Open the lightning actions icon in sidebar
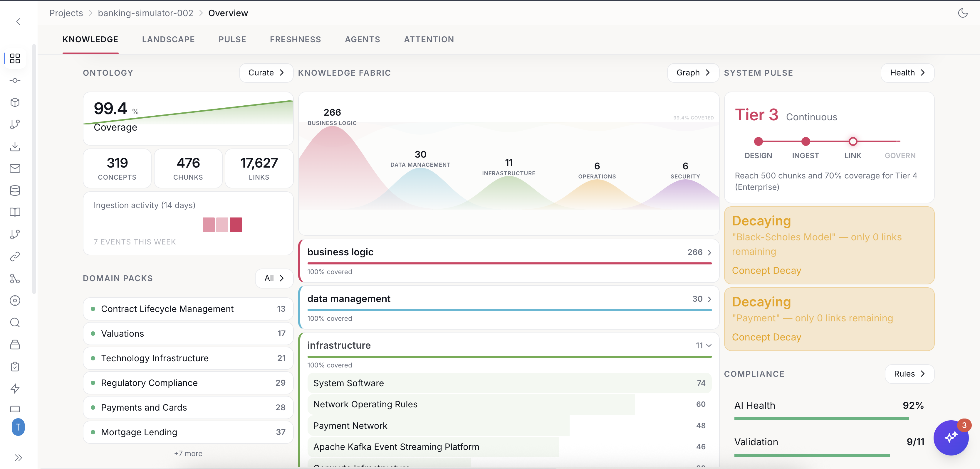 pos(15,388)
